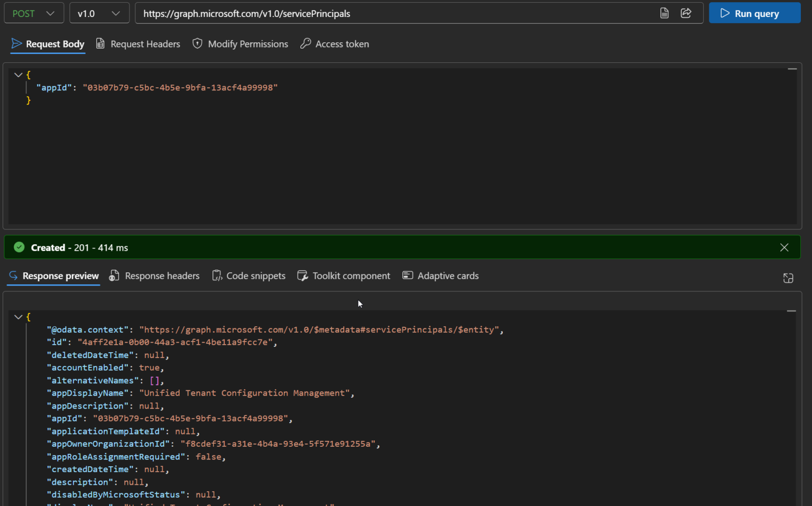This screenshot has width=812, height=506.
Task: Click the green success checkmark icon
Action: [19, 247]
